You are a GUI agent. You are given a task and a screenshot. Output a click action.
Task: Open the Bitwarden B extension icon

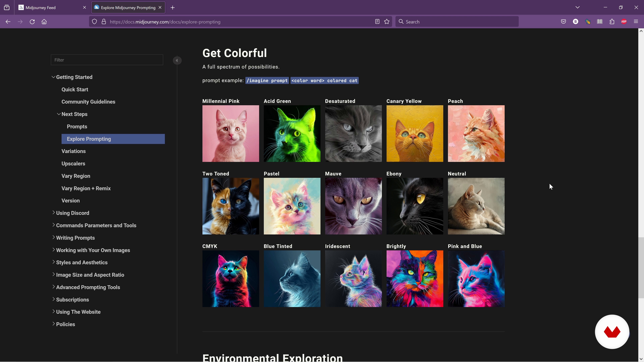pyautogui.click(x=576, y=22)
